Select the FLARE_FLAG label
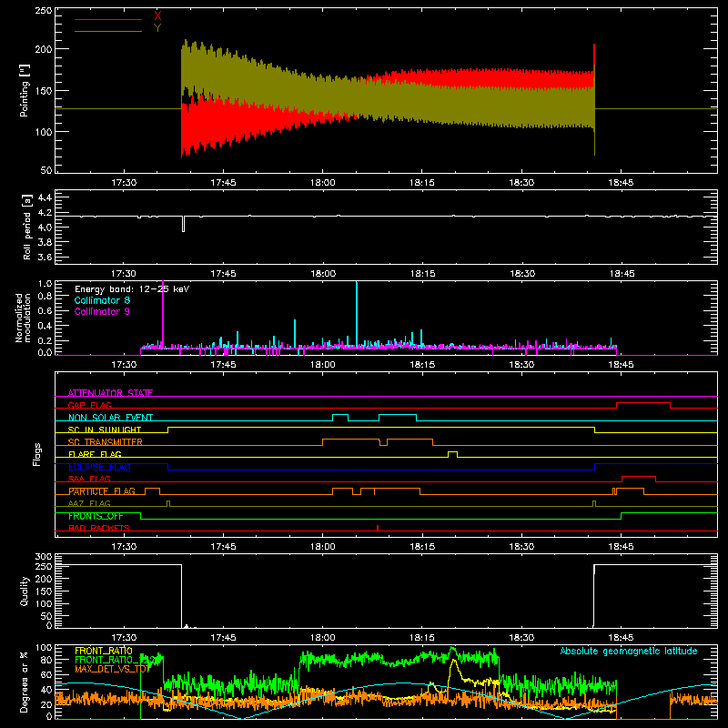Viewport: 728px width, 728px height. tap(95, 454)
